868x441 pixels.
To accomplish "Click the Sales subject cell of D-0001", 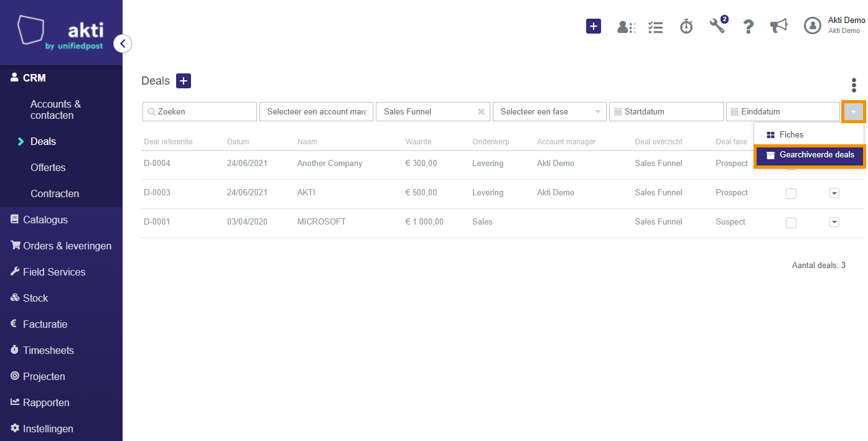I will pyautogui.click(x=482, y=222).
